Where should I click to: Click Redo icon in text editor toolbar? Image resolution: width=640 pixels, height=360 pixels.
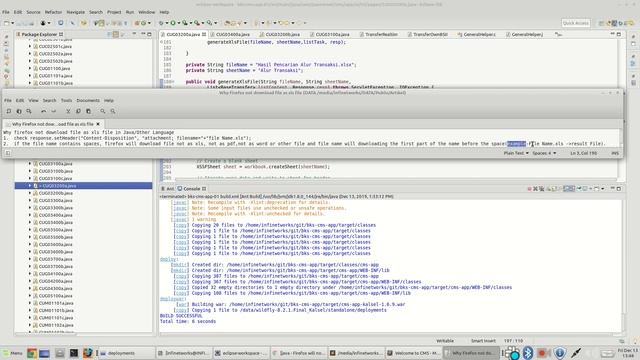click(53, 111)
